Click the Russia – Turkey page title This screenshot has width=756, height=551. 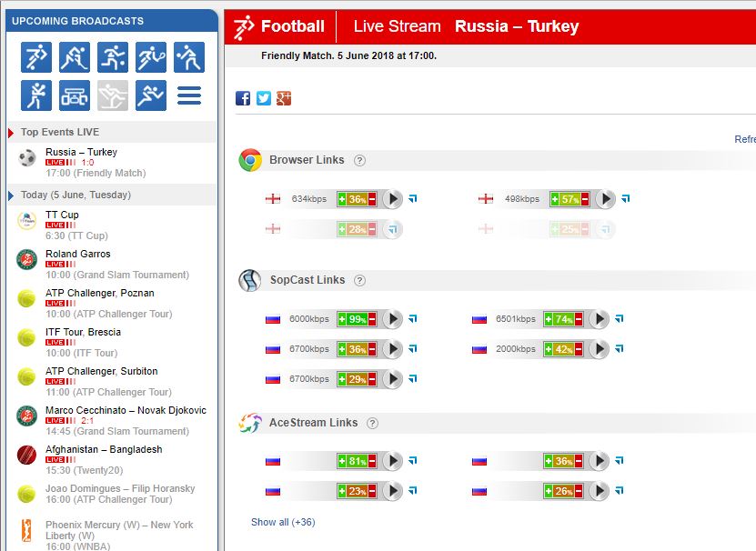(517, 26)
